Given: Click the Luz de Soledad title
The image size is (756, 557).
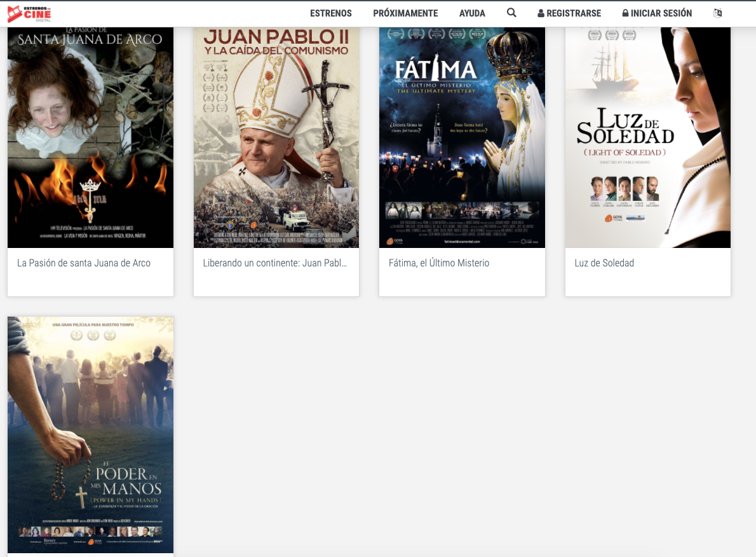Looking at the screenshot, I should [x=604, y=263].
